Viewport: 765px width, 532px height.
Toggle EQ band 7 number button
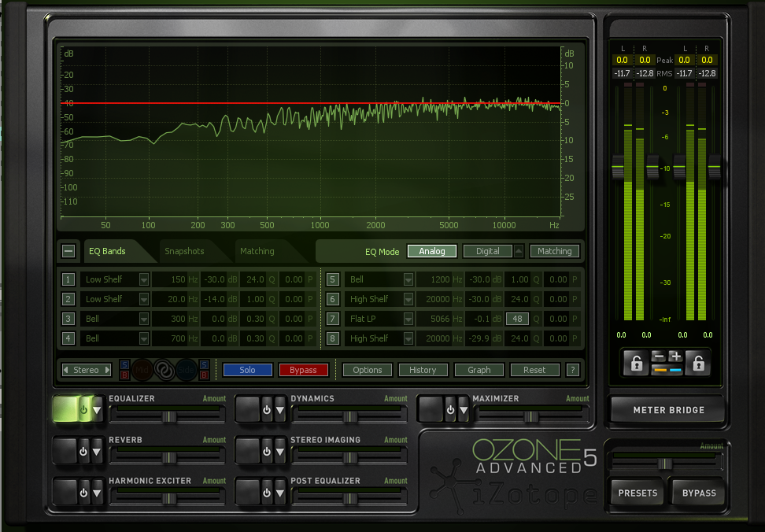point(333,319)
